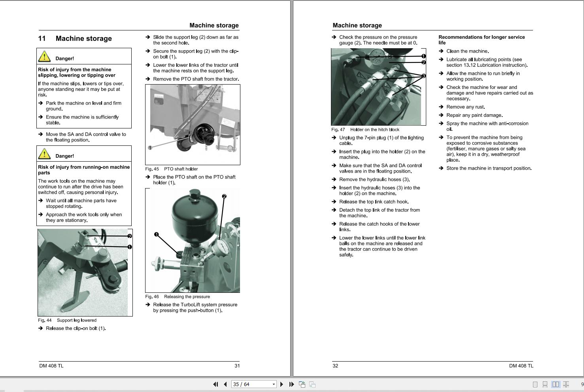Toggle the highlighted two-page view mode
This screenshot has width=584, height=392.
click(x=556, y=384)
